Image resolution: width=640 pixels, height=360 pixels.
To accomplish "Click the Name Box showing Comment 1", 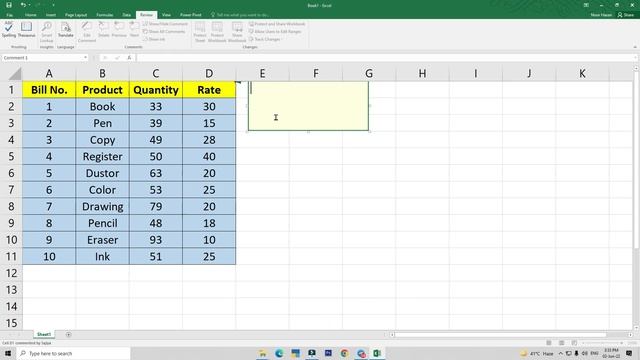I will click(42, 58).
